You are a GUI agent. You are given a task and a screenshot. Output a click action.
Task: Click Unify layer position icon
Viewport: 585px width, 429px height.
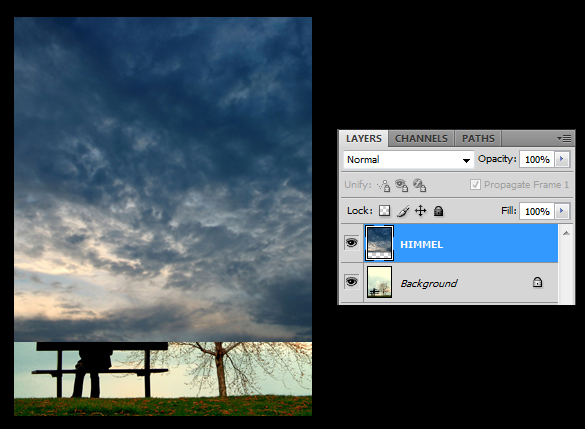coord(384,185)
